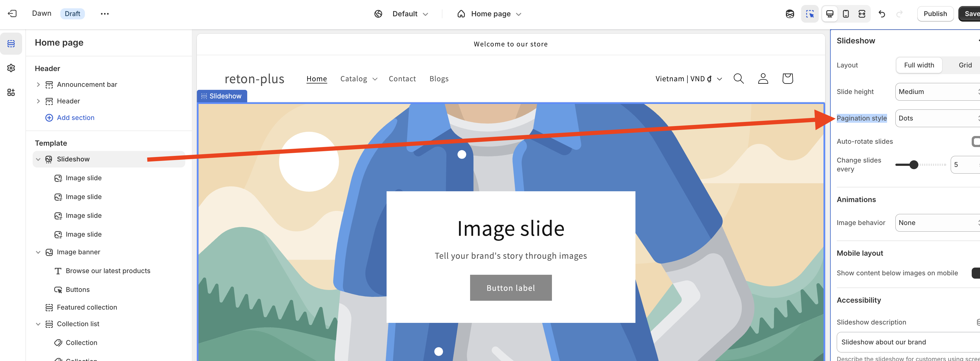Image resolution: width=980 pixels, height=361 pixels.
Task: Click the search magnifier in store preview
Action: point(738,78)
